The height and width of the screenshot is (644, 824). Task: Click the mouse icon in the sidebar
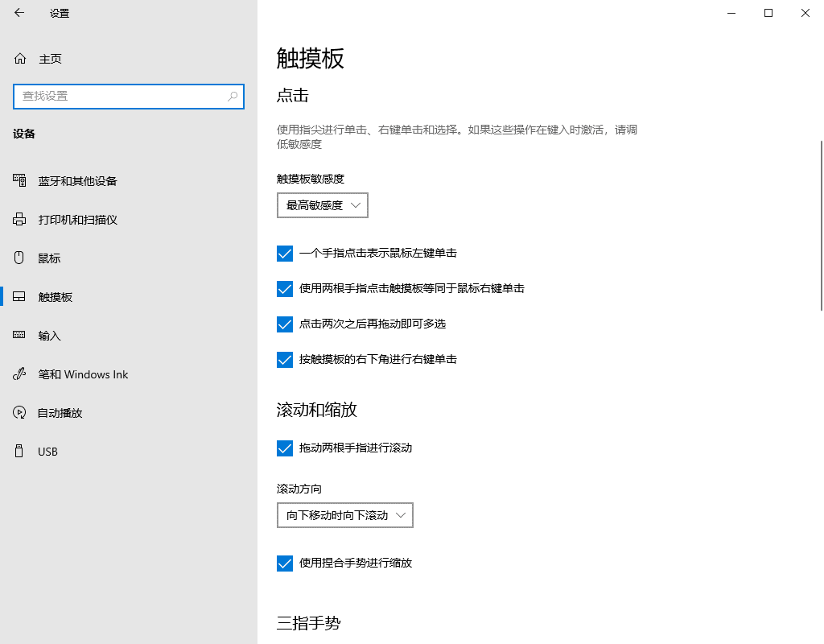pos(19,258)
